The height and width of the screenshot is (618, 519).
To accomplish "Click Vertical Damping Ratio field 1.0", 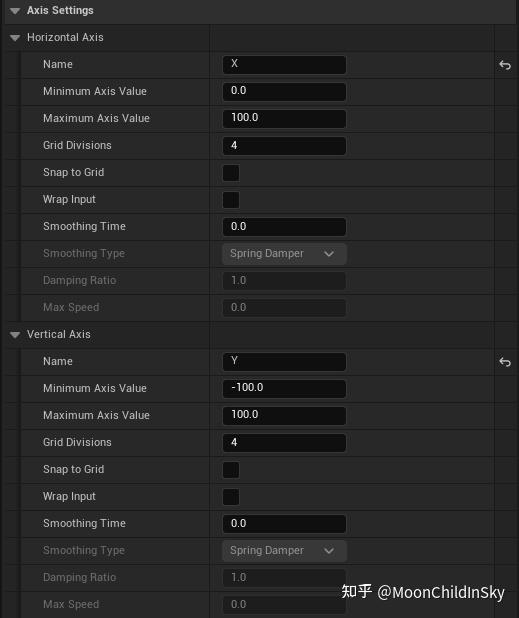I will click(x=284, y=577).
